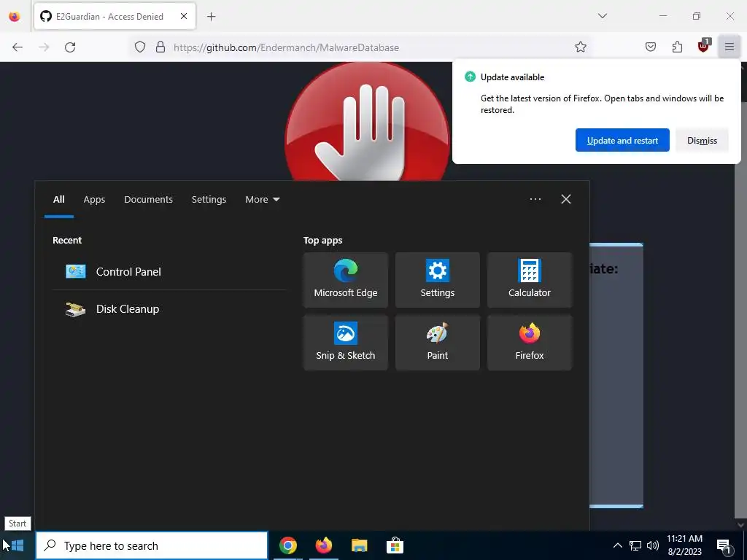Image resolution: width=747 pixels, height=560 pixels.
Task: Open Snip & Sketch tile
Action: (345, 343)
